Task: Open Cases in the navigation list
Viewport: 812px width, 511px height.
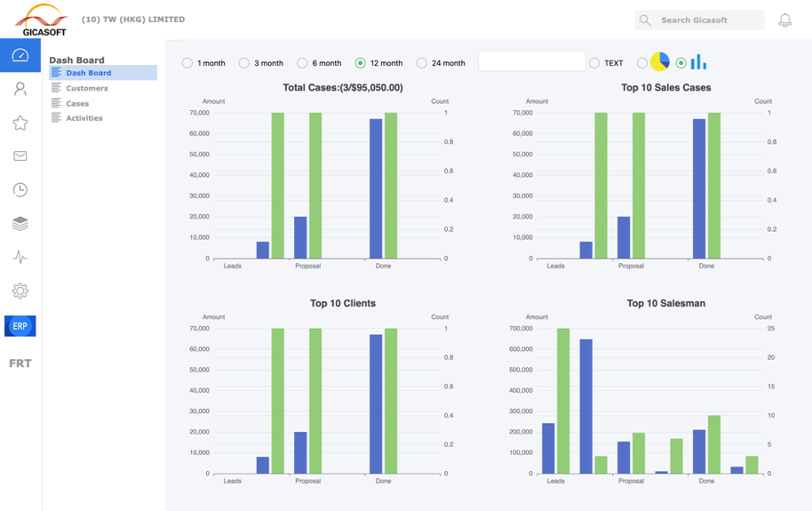Action: (x=77, y=103)
